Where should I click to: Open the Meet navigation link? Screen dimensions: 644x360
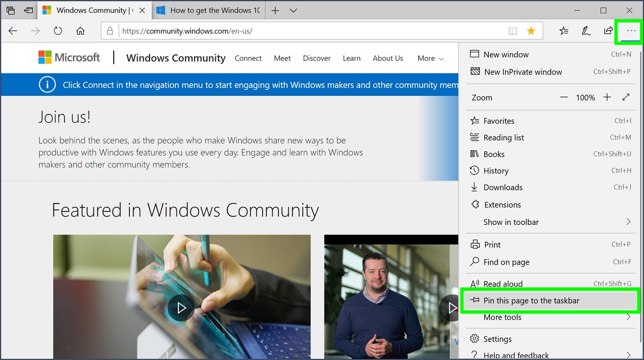282,58
